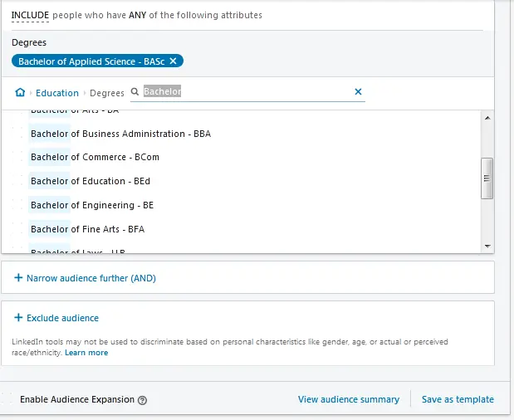Click plus icon for Narrow audience further
The image size is (514, 420).
tap(18, 278)
